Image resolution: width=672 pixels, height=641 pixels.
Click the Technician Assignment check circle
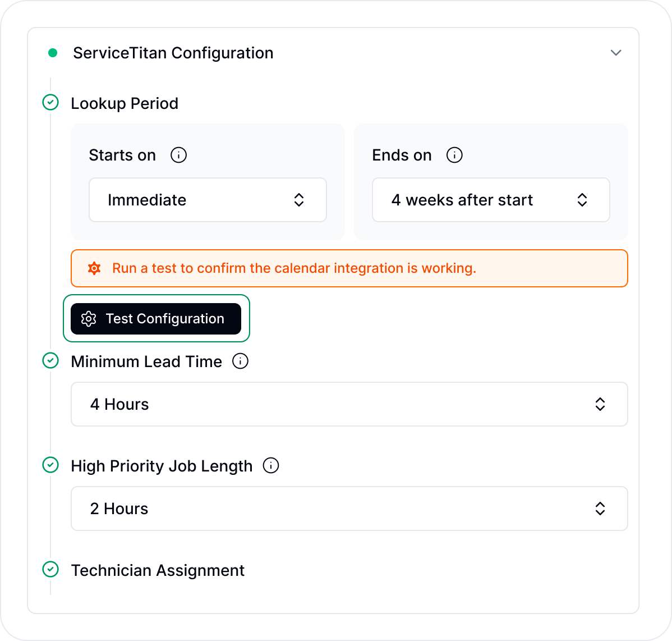[x=50, y=569]
